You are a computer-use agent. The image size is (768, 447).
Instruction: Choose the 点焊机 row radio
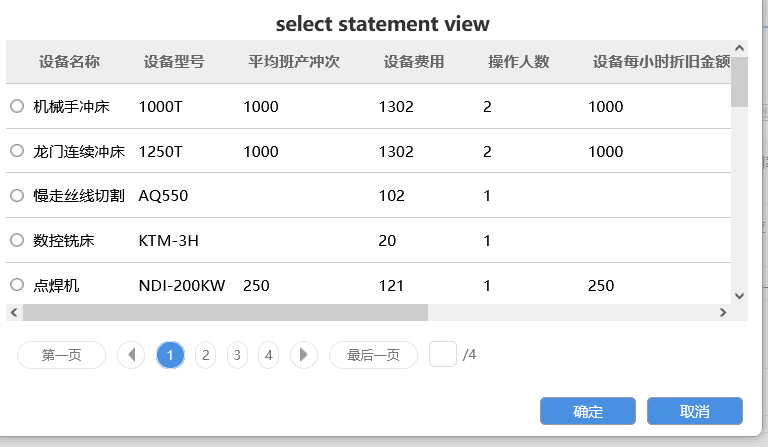(x=17, y=285)
